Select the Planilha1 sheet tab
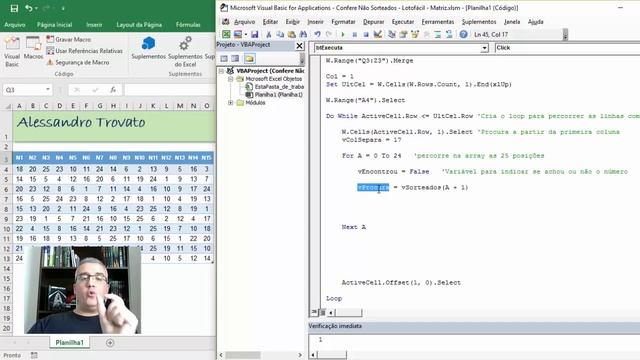Viewport: 640px width, 360px height. [69, 342]
